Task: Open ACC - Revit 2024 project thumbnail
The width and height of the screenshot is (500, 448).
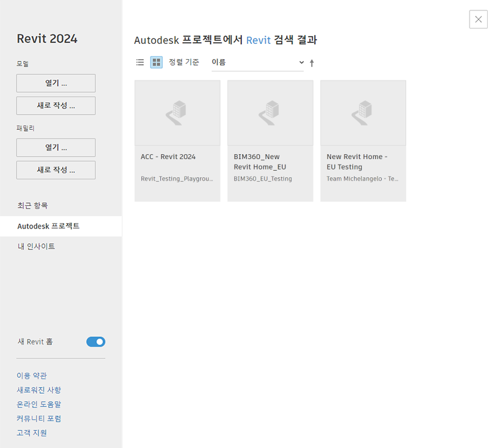Action: tap(177, 113)
